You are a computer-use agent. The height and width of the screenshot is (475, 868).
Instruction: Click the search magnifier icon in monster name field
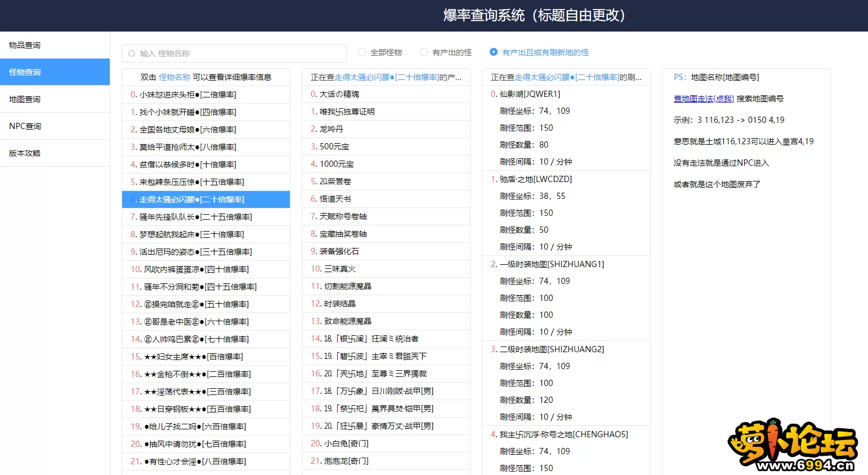point(132,54)
